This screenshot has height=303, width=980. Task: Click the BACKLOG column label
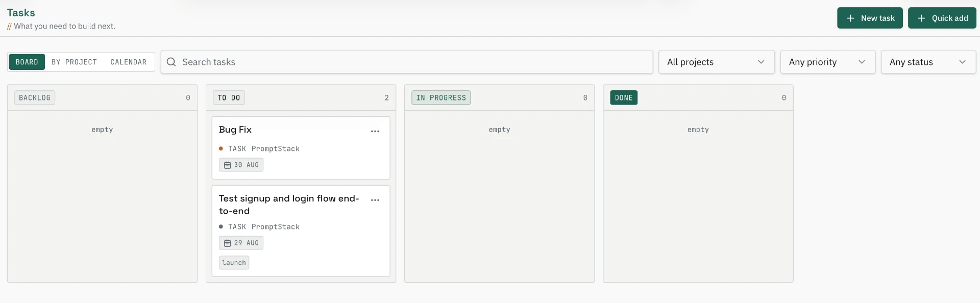pos(35,97)
